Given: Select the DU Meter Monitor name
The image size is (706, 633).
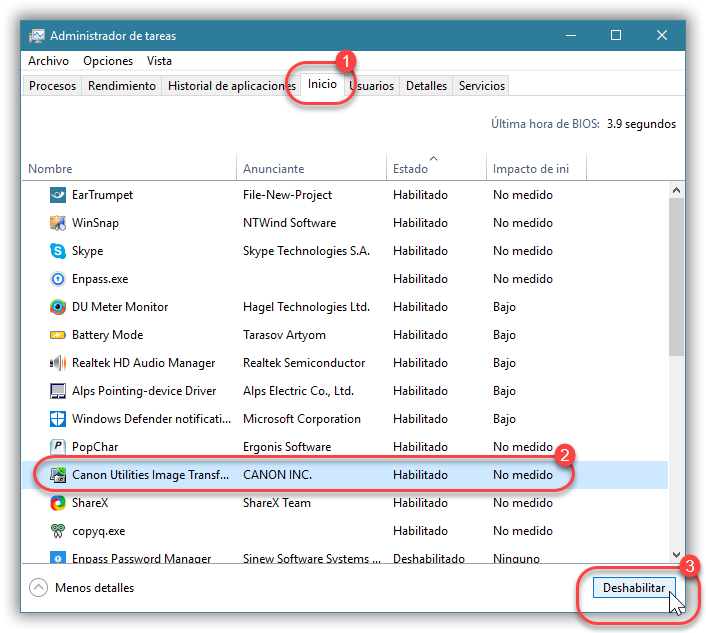Looking at the screenshot, I should [x=120, y=307].
